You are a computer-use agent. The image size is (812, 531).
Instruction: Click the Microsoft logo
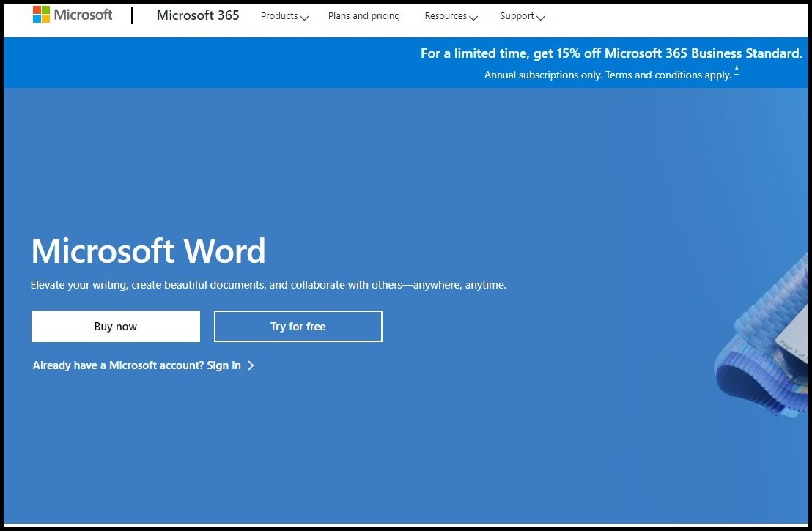pyautogui.click(x=73, y=15)
